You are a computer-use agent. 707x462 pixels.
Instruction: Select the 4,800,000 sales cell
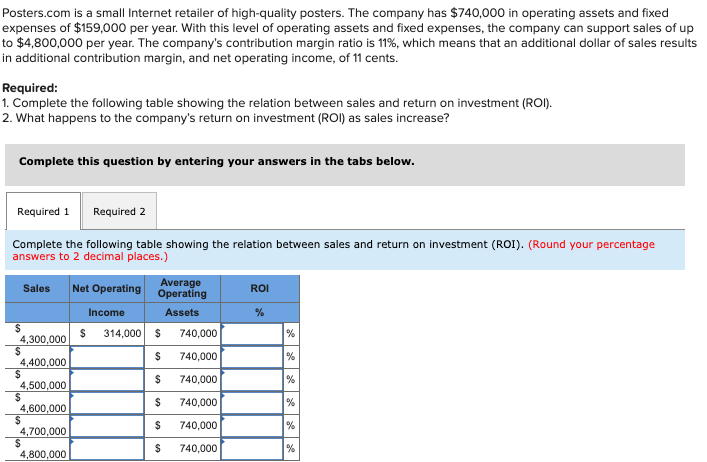(x=37, y=449)
